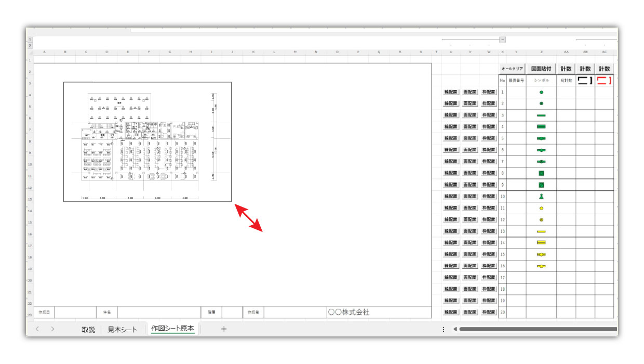
Task: Add a new sheet with plus button
Action: [x=224, y=329]
